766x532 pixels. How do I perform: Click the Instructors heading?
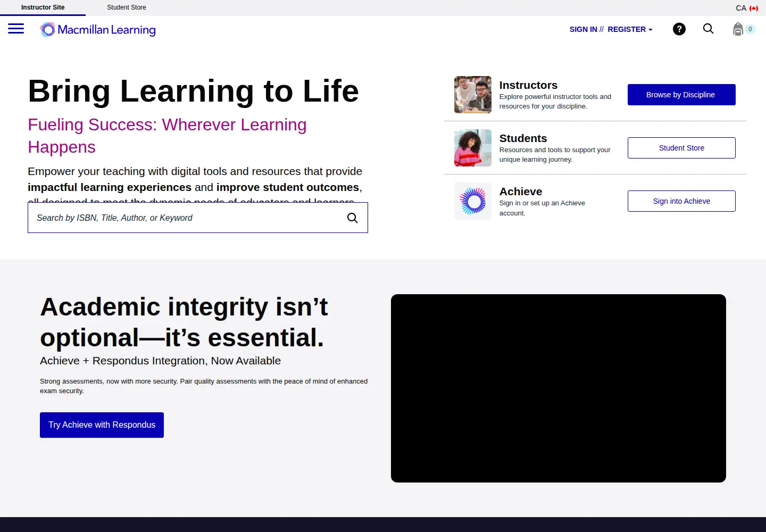coord(528,85)
